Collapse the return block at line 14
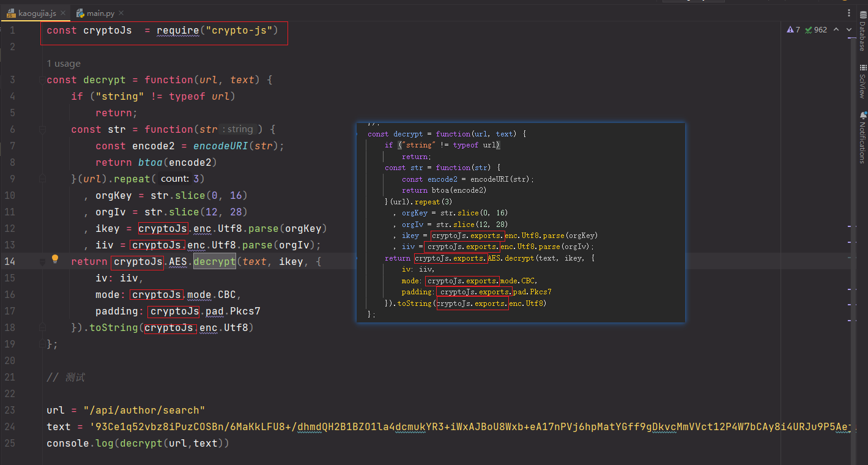Screen dimensions: 868x465 click(x=42, y=262)
